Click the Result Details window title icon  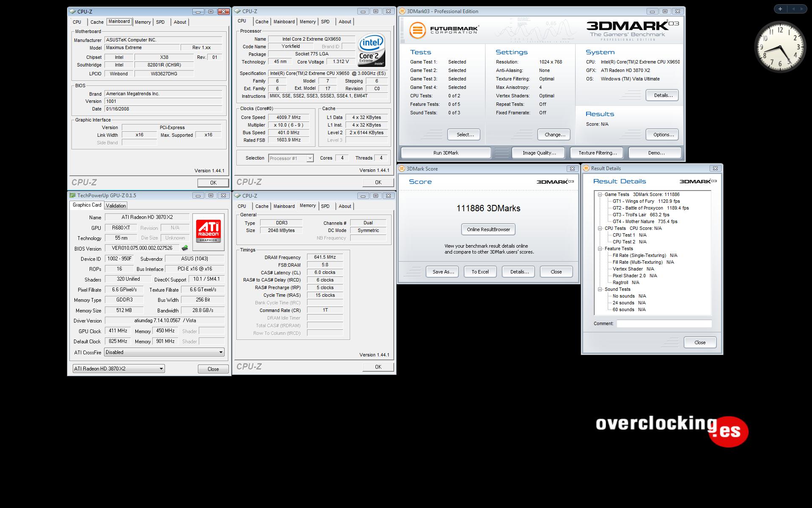[x=586, y=168]
